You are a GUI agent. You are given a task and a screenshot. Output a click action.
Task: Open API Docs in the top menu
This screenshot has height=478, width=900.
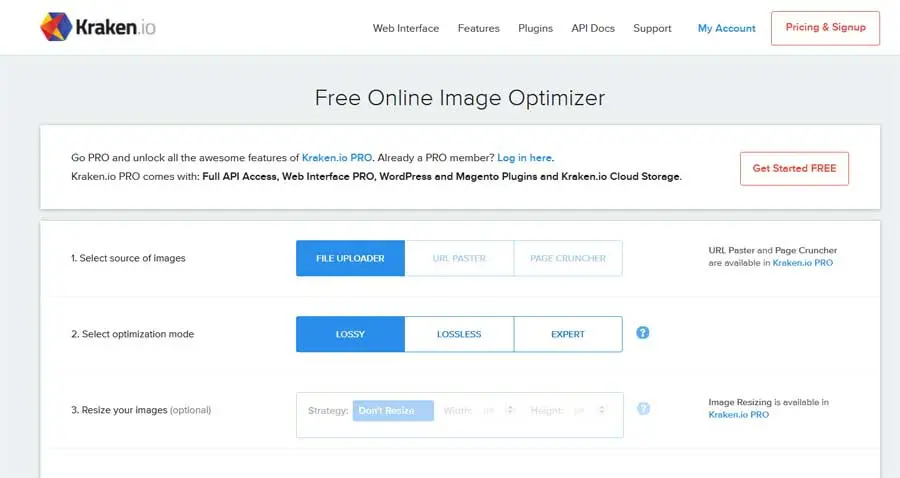pos(593,28)
